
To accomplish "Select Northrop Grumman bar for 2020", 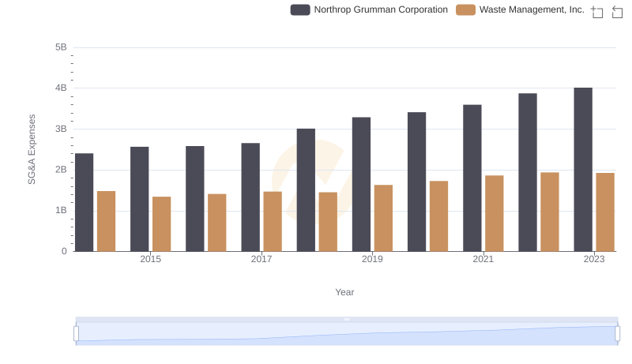I will [417, 182].
